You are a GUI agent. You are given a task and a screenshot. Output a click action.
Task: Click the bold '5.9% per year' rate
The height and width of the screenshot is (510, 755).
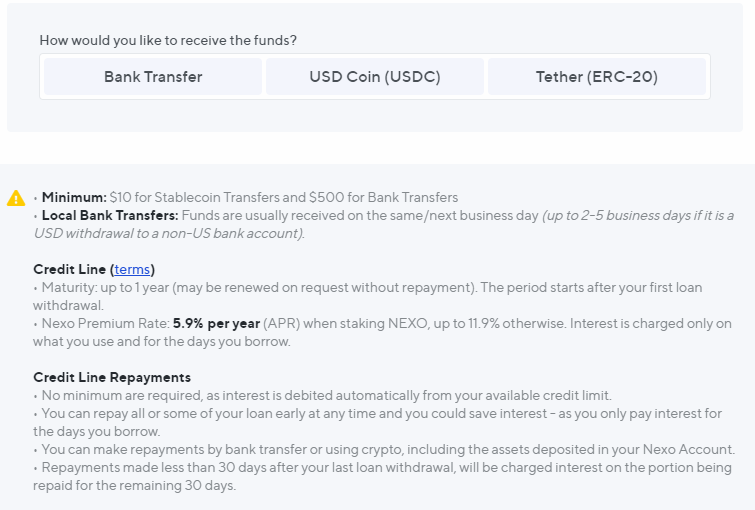(x=216, y=323)
